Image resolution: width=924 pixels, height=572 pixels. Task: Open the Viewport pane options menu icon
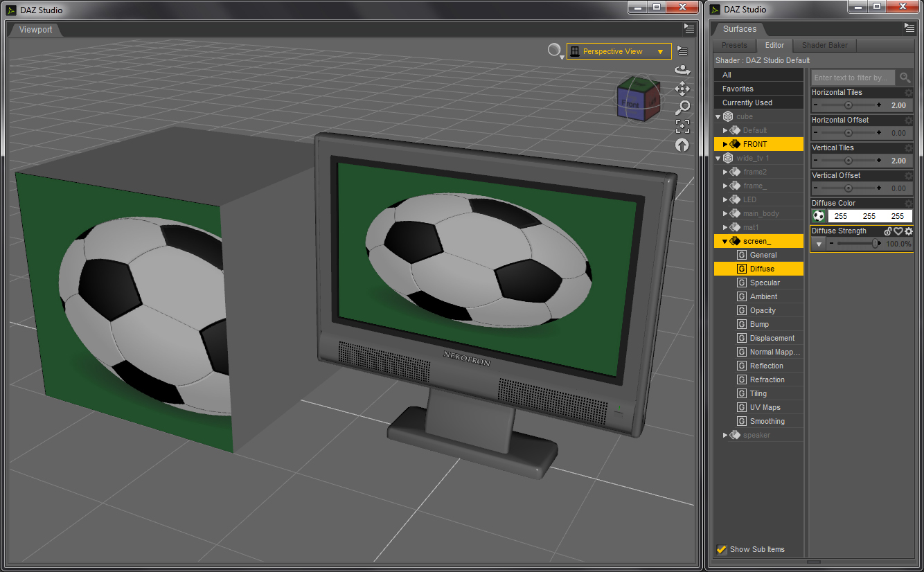(688, 28)
